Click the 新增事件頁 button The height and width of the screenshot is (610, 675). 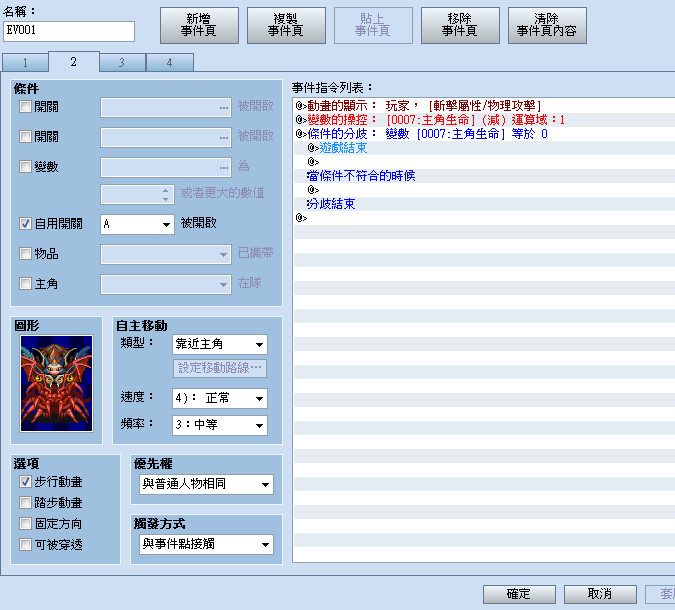point(199,25)
